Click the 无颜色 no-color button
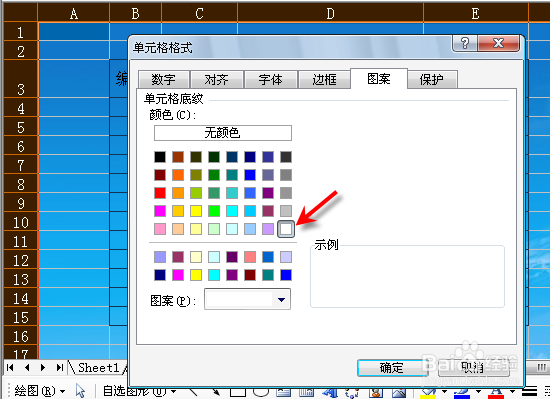Screen dimensions: 550x399 click(x=223, y=133)
